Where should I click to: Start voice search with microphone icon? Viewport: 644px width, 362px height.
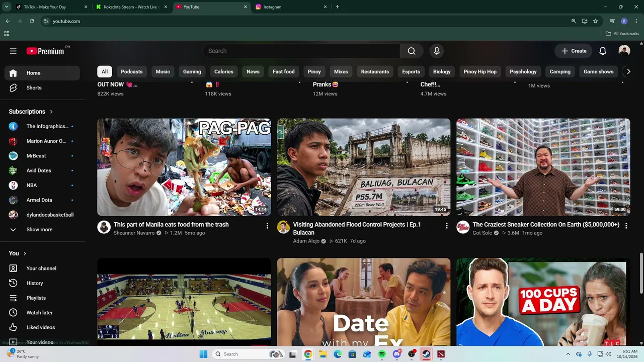point(437,51)
